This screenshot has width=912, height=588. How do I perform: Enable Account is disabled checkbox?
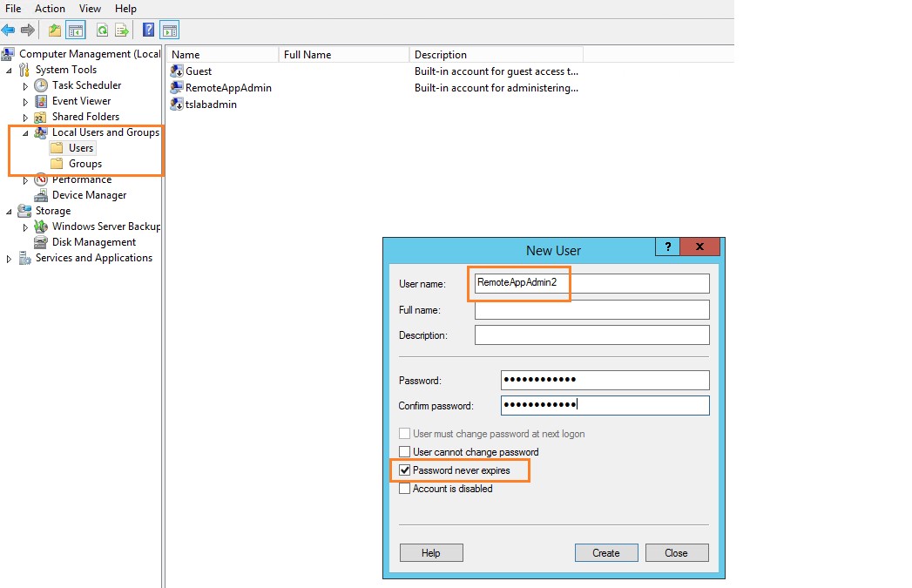click(x=404, y=489)
